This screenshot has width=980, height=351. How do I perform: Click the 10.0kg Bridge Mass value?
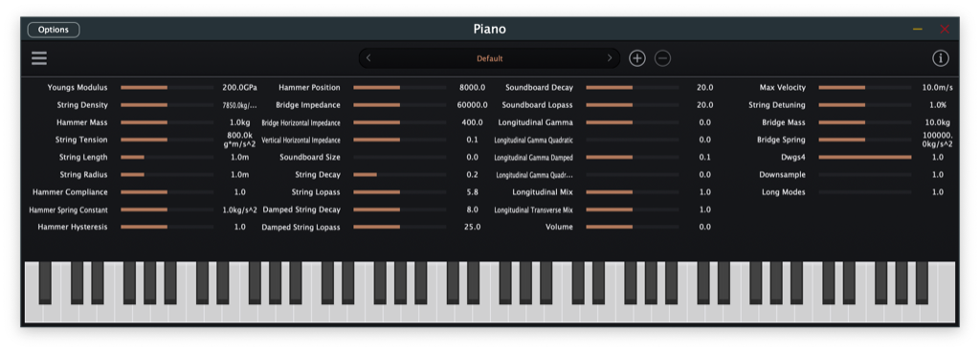[x=938, y=122]
